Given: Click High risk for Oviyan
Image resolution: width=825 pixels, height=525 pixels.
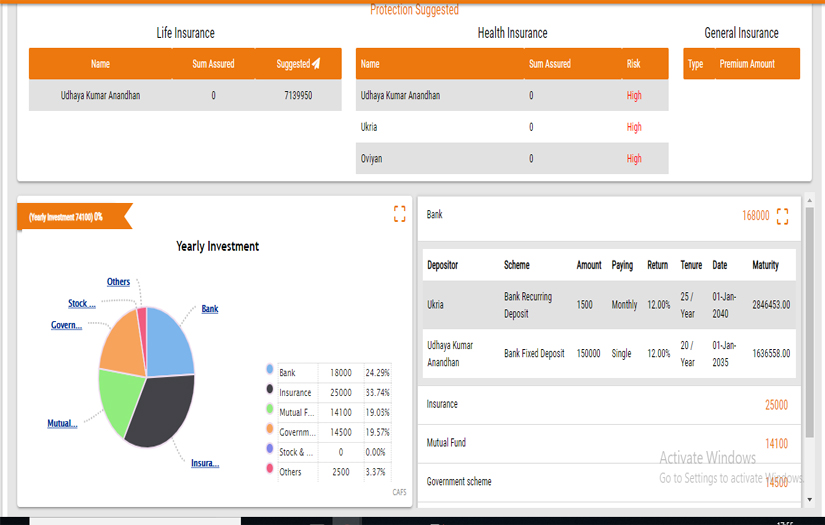Looking at the screenshot, I should [634, 159].
